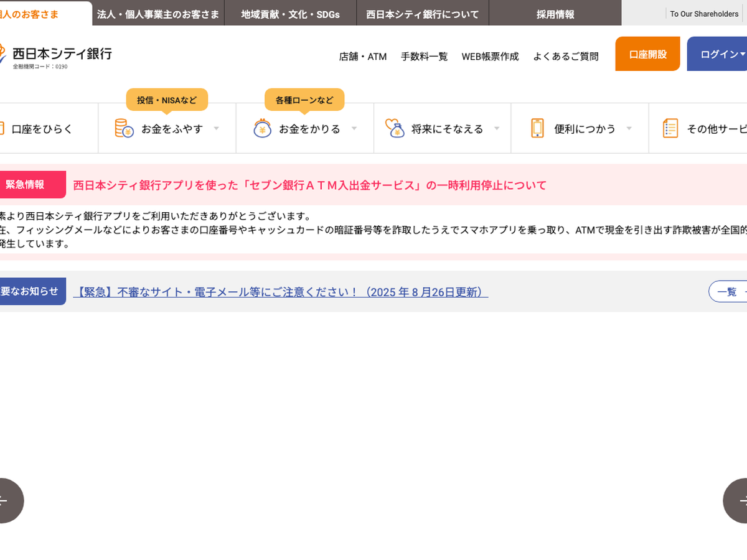Expand the お金をふやす dropdown arrow
Screen dimensions: 747x560
tap(217, 128)
